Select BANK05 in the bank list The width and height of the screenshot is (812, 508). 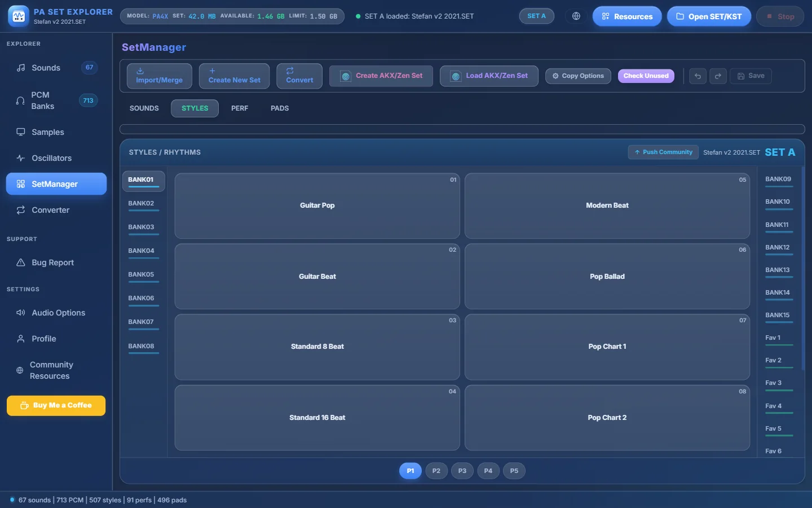pos(143,276)
